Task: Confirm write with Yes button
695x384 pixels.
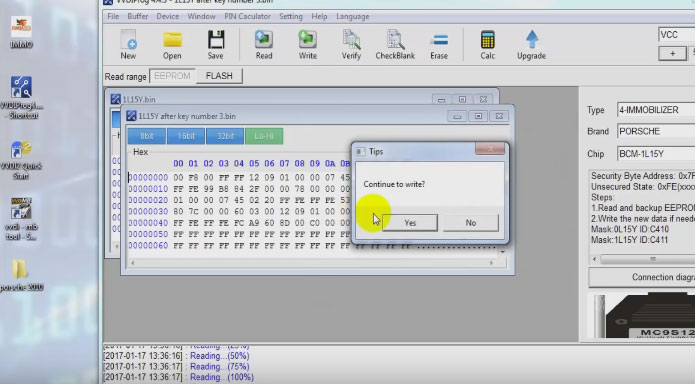Action: (x=410, y=223)
